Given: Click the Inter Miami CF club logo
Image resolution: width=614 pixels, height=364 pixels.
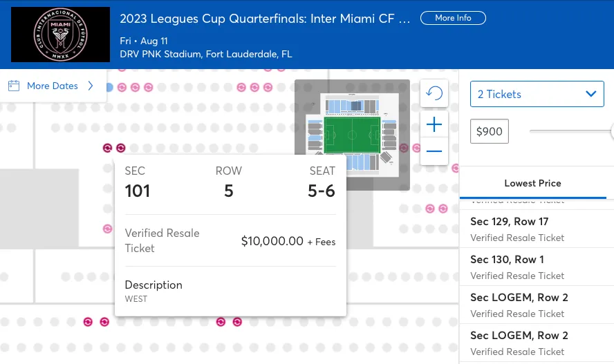Looking at the screenshot, I should [61, 35].
